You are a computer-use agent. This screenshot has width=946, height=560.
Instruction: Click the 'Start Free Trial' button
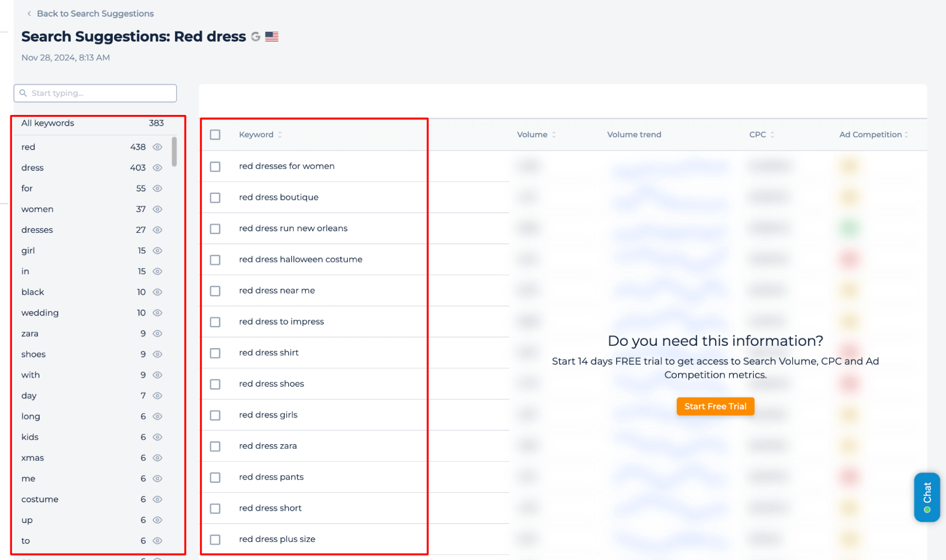(716, 406)
